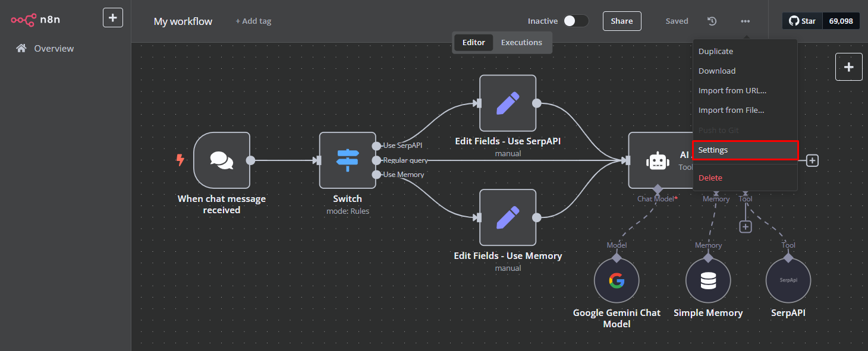Open the three-dots workflow menu
Viewport: 868px width, 351px height.
[745, 21]
